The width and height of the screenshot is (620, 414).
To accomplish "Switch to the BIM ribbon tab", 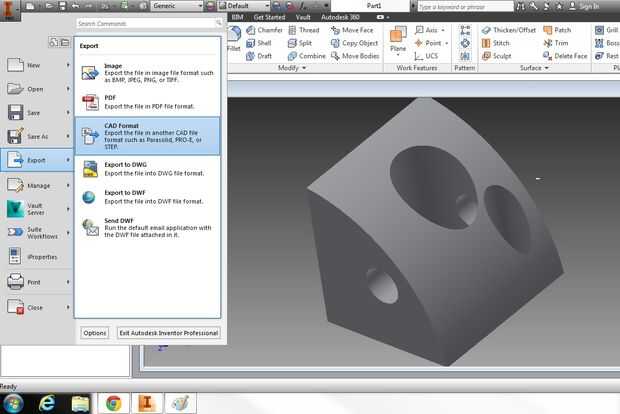I will click(237, 17).
